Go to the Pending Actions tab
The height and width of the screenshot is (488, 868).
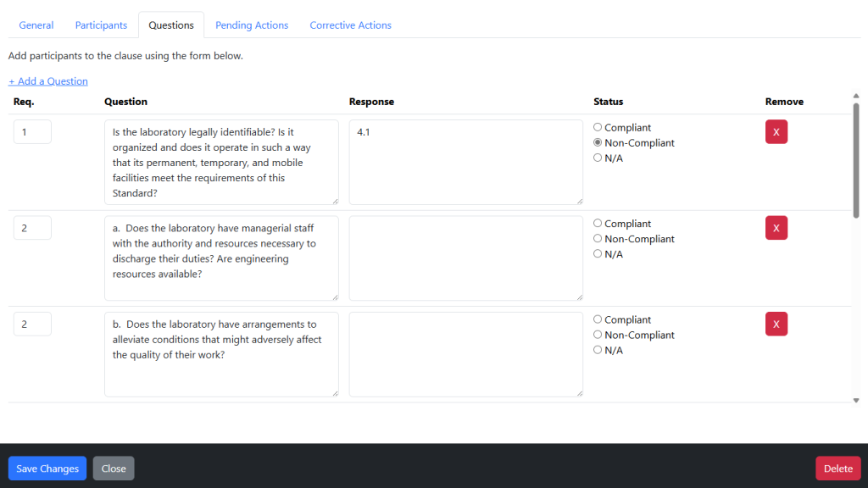pos(252,25)
